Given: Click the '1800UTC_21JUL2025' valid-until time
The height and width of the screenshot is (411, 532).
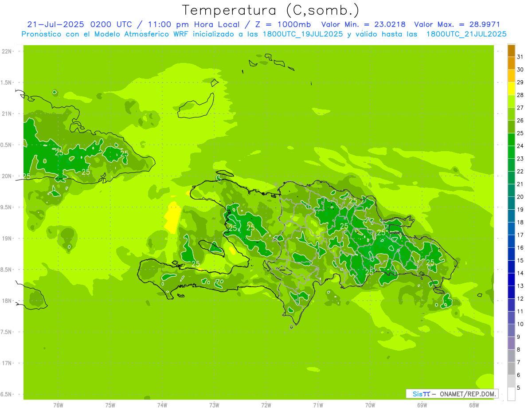Looking at the screenshot, I should point(466,34).
